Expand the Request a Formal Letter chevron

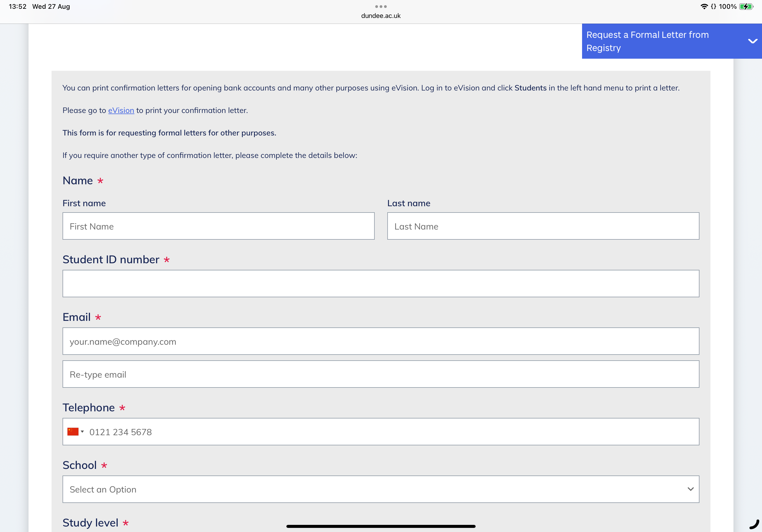752,41
